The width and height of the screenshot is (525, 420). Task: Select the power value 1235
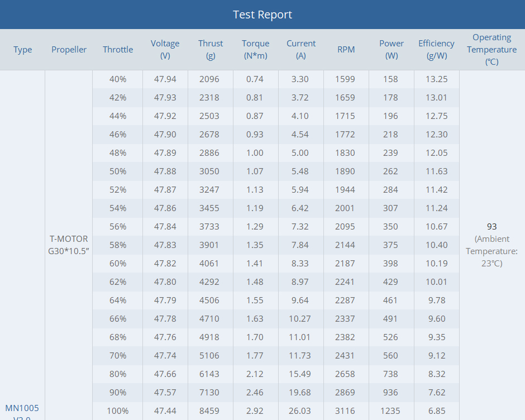390,411
